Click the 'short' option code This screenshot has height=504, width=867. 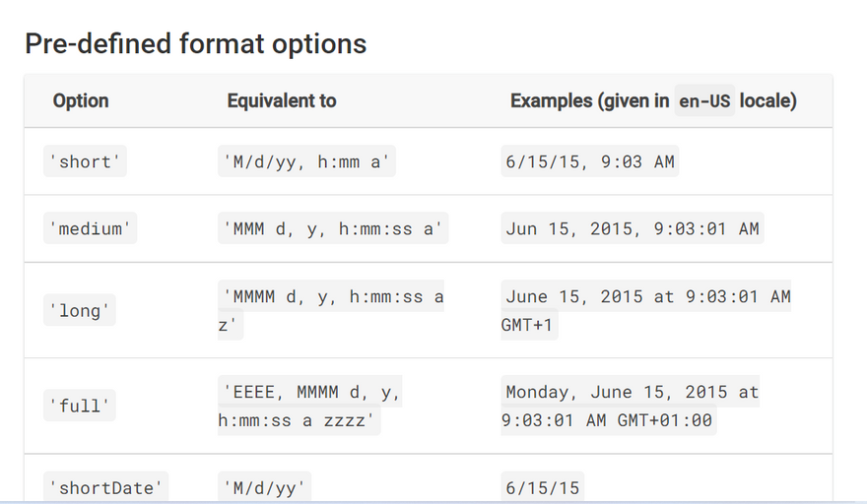pos(87,161)
